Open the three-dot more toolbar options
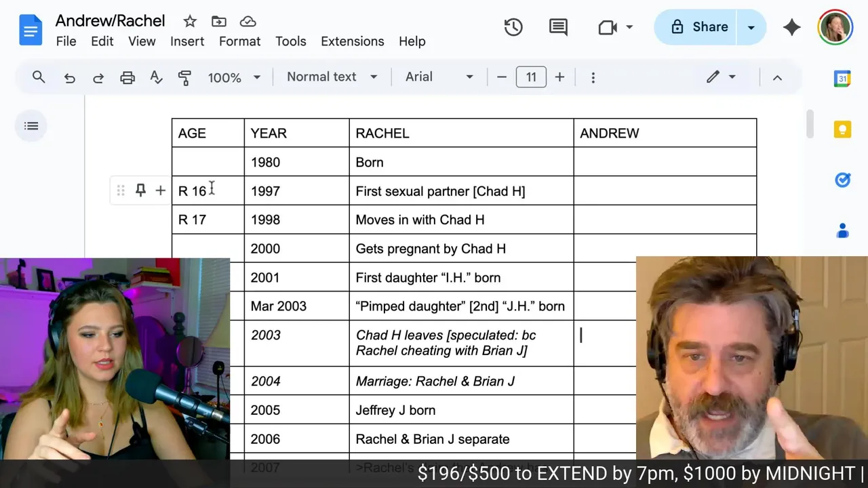 [593, 77]
